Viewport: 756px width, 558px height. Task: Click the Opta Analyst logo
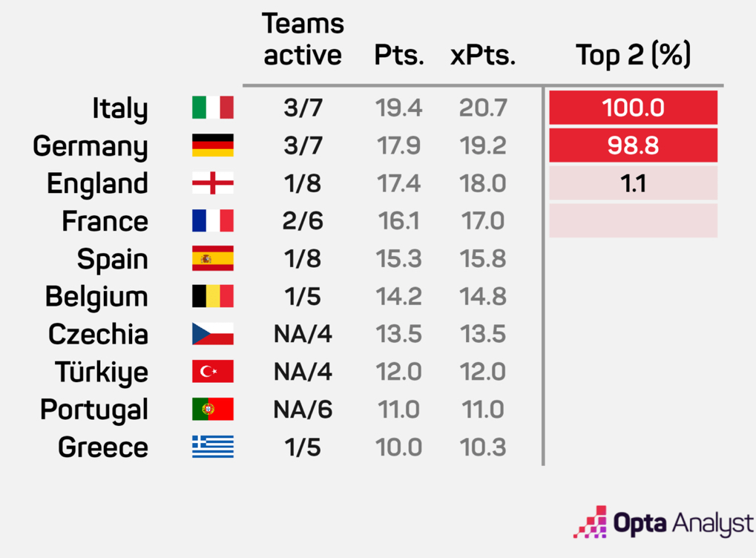click(664, 523)
